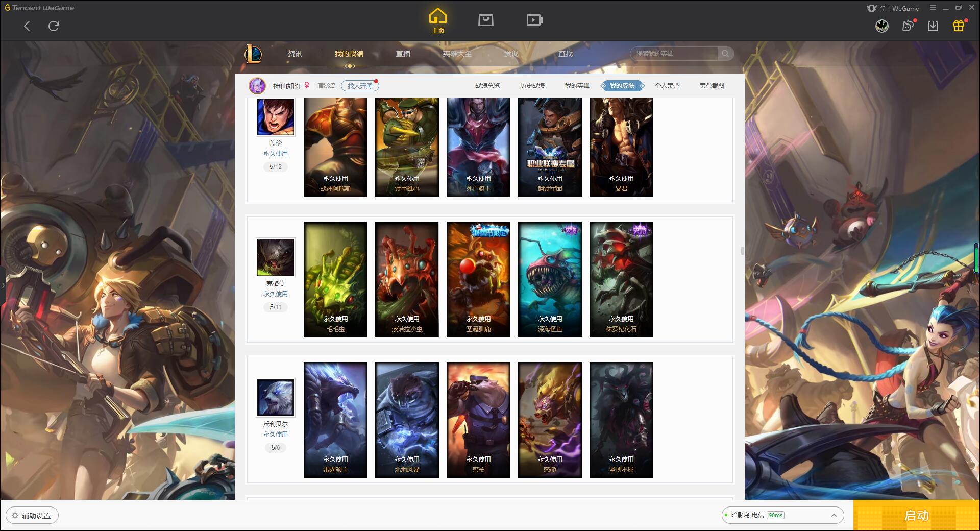Viewport: 980px width, 531px height.
Task: Open the 侏罗纪化石 skin card
Action: coord(621,279)
